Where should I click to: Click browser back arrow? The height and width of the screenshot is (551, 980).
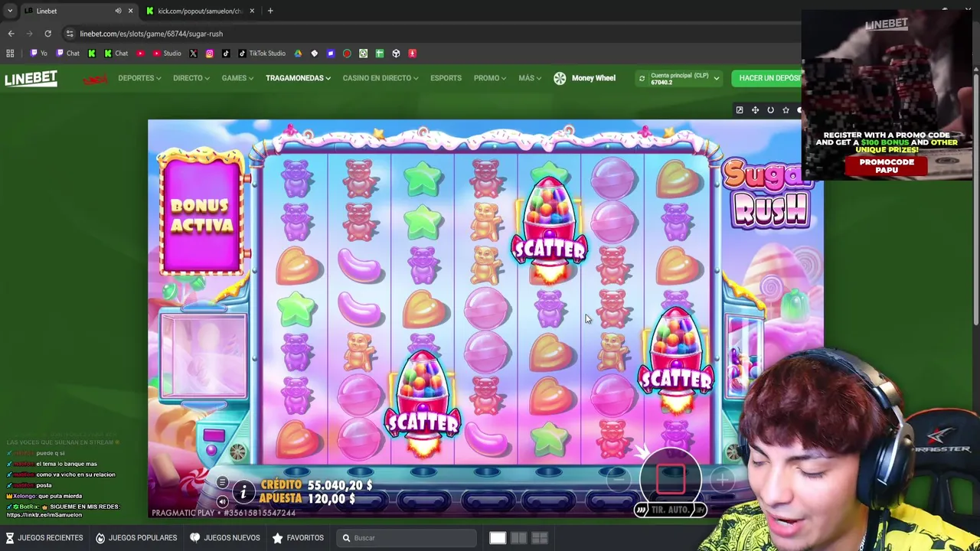(x=11, y=34)
